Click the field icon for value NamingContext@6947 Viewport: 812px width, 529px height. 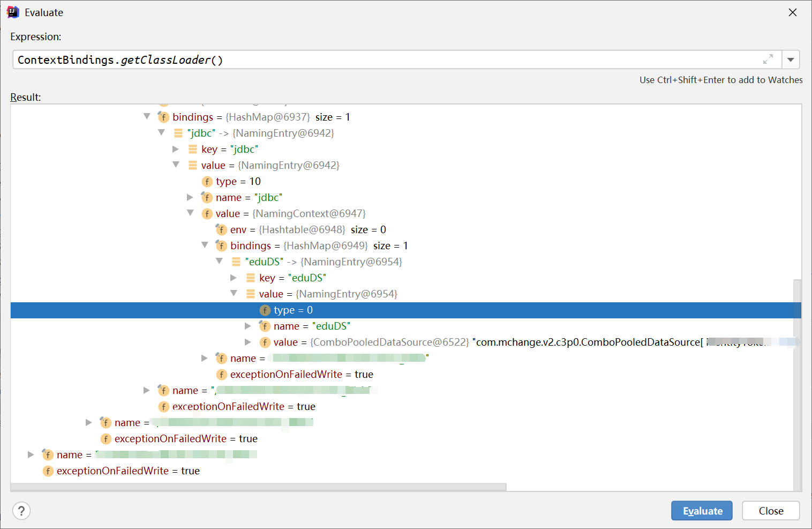(x=207, y=214)
